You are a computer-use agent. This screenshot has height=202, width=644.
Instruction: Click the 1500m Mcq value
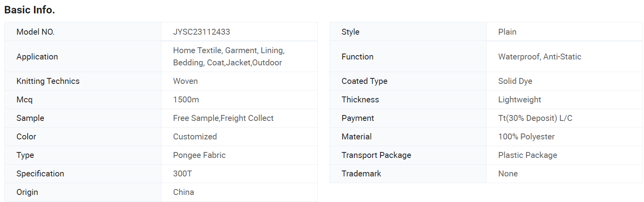pos(186,100)
